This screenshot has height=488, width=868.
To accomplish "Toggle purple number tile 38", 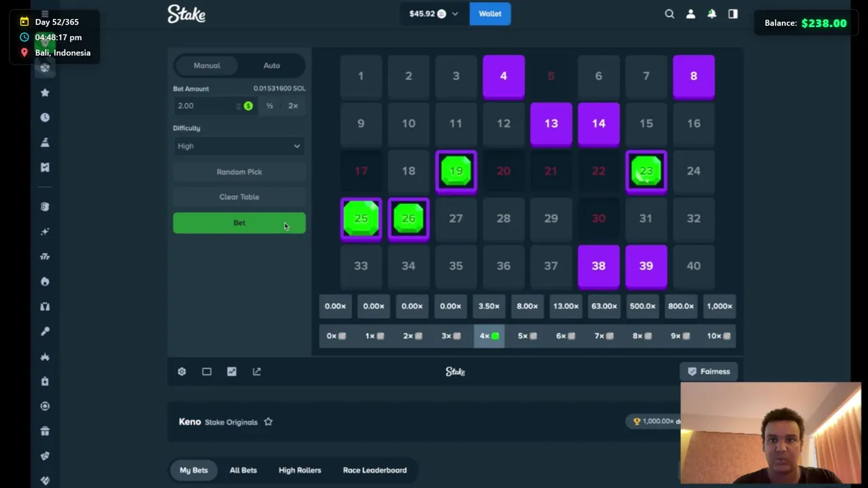I will pos(599,266).
